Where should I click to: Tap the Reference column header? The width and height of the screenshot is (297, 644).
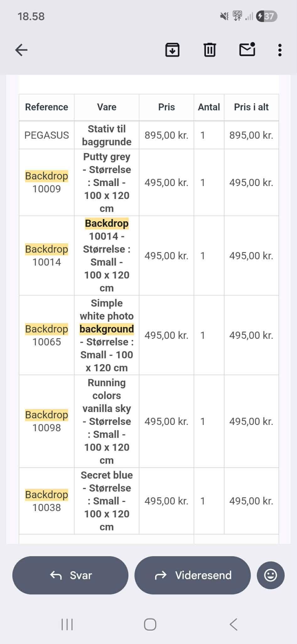click(46, 107)
